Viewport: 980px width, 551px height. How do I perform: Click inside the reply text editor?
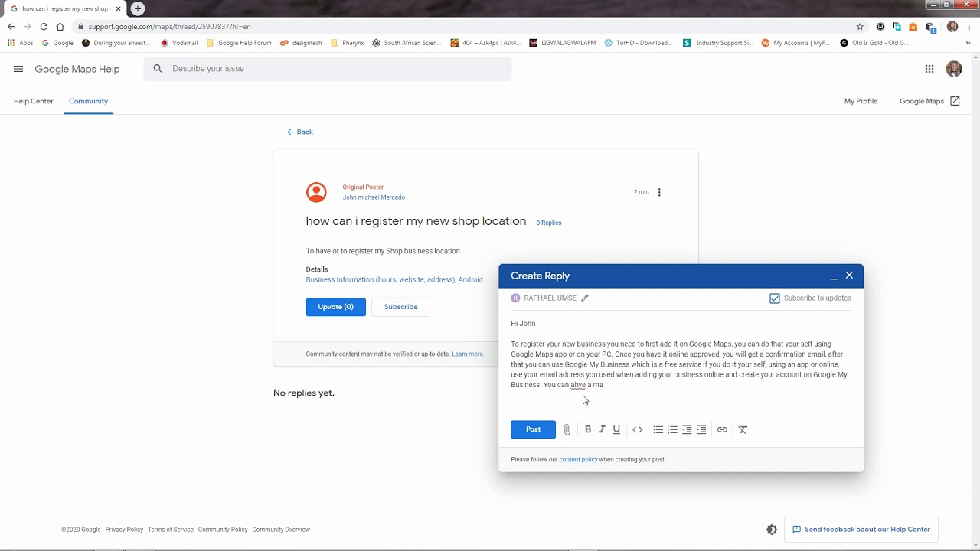[681, 360]
